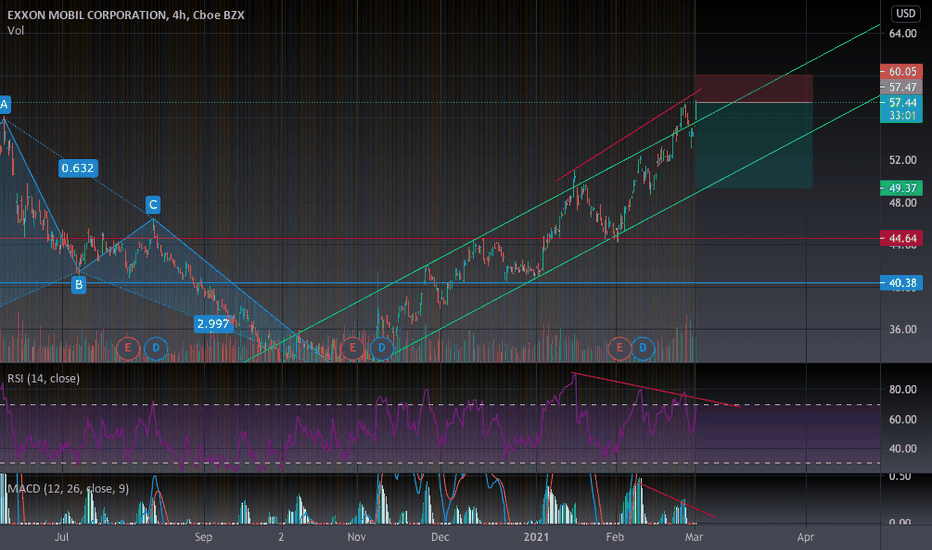Click the MACD 0.50 scale label
The image size is (932, 550).
tap(902, 477)
